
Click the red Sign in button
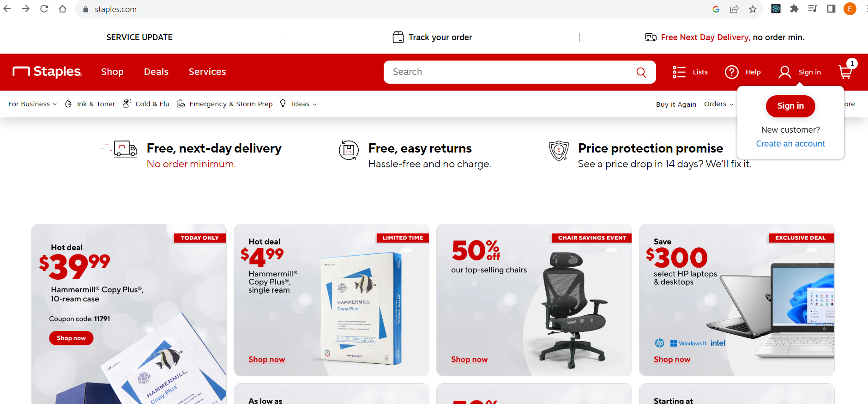pos(790,106)
